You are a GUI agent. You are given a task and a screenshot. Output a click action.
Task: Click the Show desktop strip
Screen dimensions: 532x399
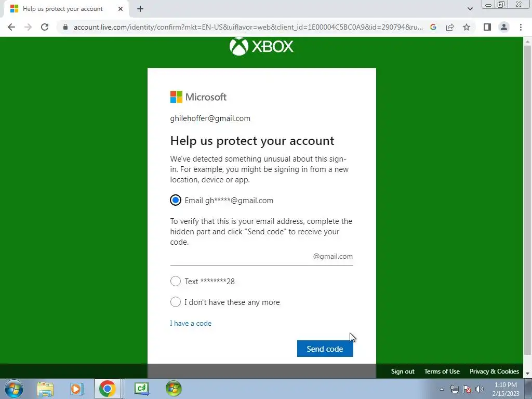coord(528,389)
